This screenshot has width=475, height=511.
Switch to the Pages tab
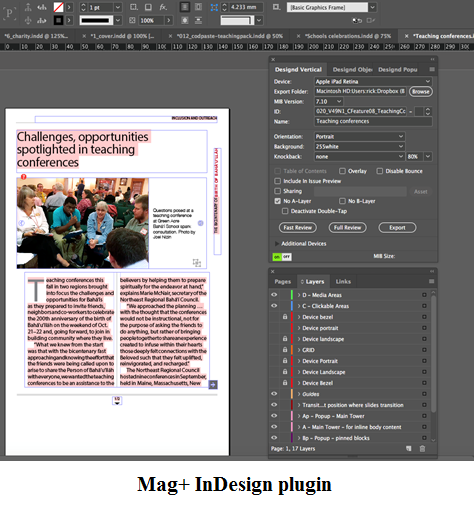click(283, 282)
